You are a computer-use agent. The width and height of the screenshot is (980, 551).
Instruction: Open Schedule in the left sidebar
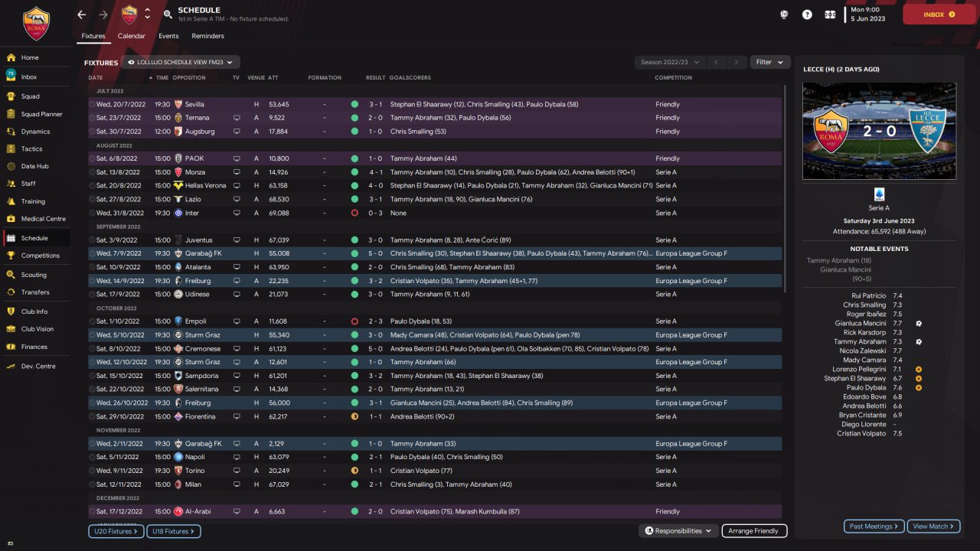pos(35,238)
